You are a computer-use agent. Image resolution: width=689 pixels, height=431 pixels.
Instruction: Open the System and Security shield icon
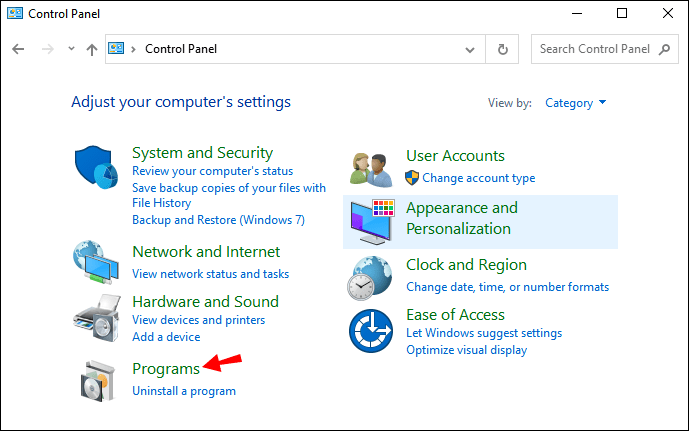[96, 167]
